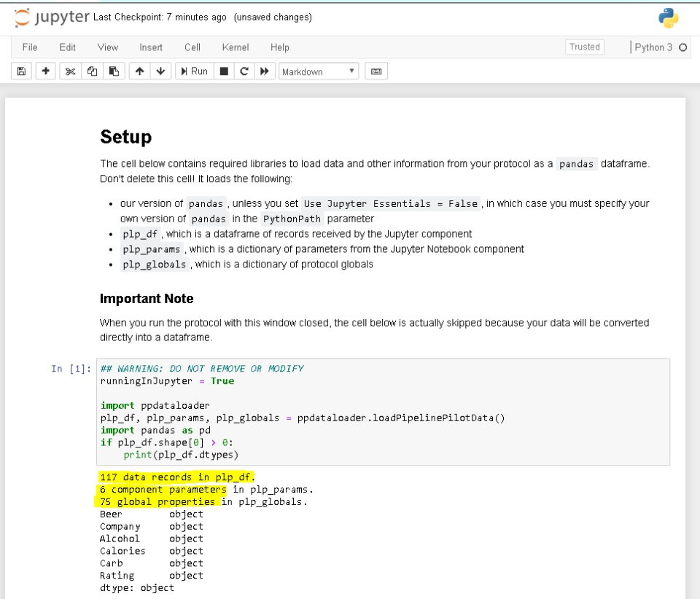Click the plp_df bullet code term

(140, 234)
